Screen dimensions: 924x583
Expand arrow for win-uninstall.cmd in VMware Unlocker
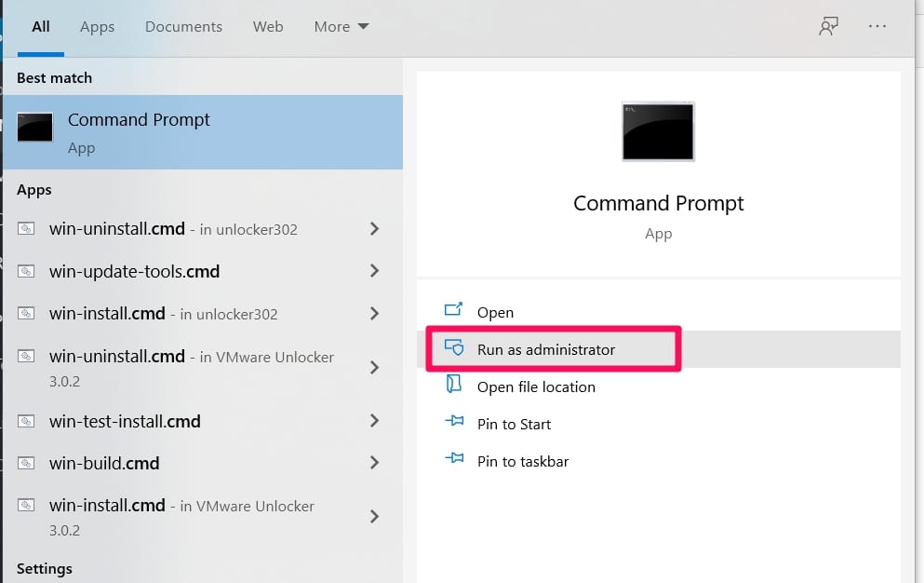tap(374, 368)
